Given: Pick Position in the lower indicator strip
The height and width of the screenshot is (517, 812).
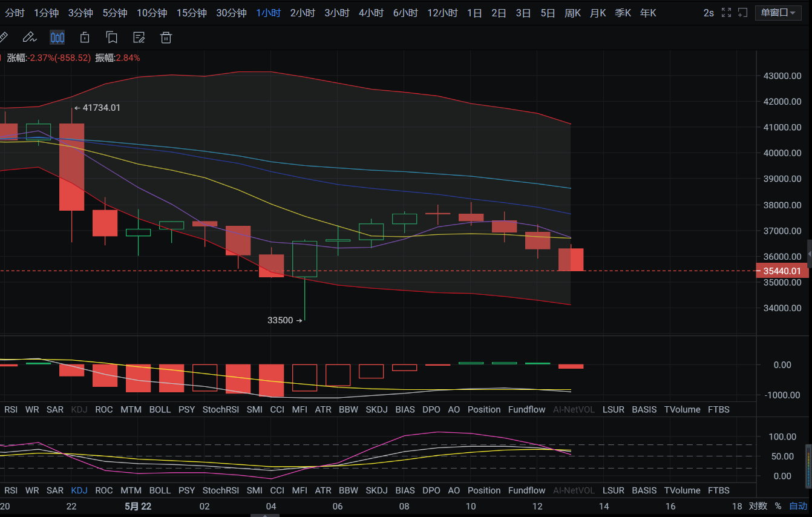Looking at the screenshot, I should coord(484,490).
